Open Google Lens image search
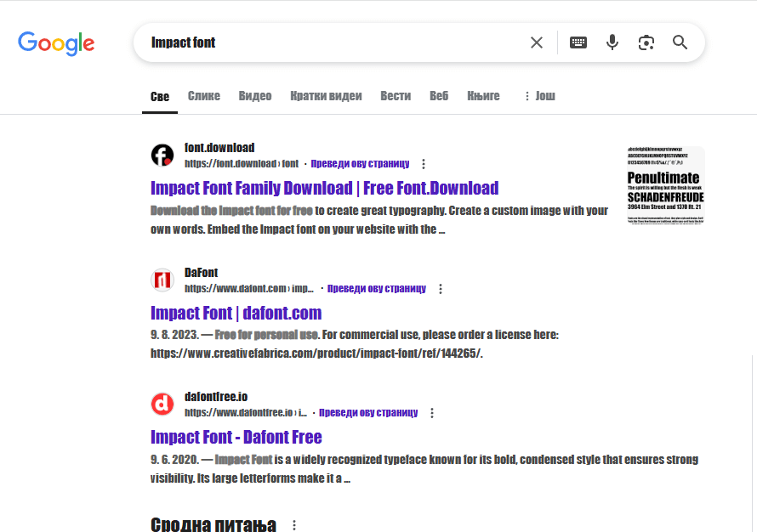This screenshot has width=757, height=532. click(x=646, y=42)
